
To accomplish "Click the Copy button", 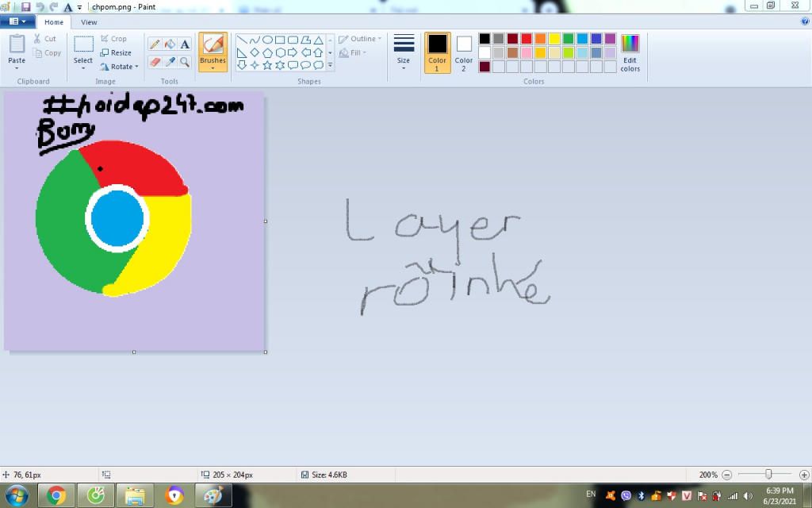I will pos(47,53).
